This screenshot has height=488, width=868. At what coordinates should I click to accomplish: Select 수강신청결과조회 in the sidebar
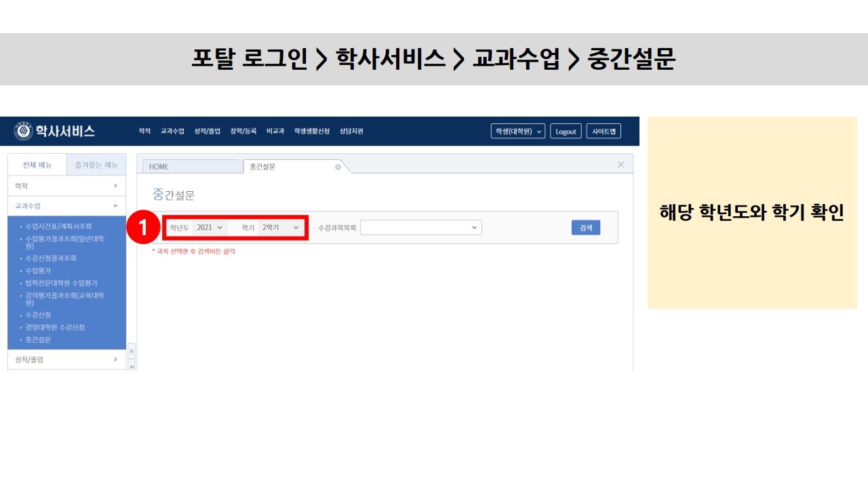[51, 258]
